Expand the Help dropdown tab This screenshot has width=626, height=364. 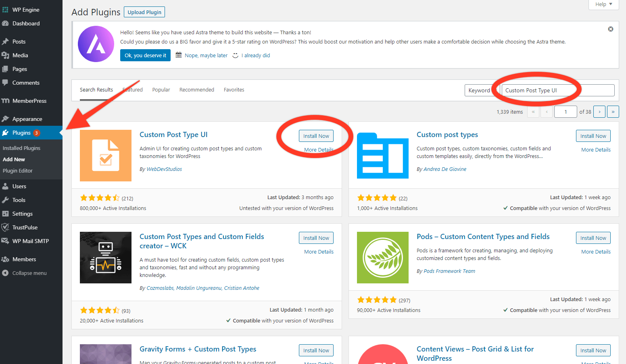click(x=604, y=4)
